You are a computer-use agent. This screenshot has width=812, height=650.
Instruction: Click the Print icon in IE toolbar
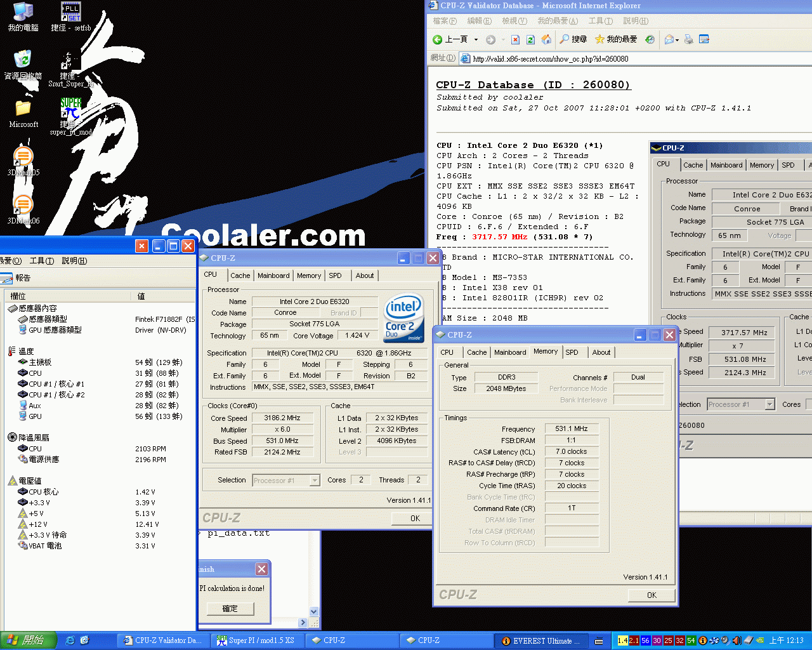click(x=689, y=39)
